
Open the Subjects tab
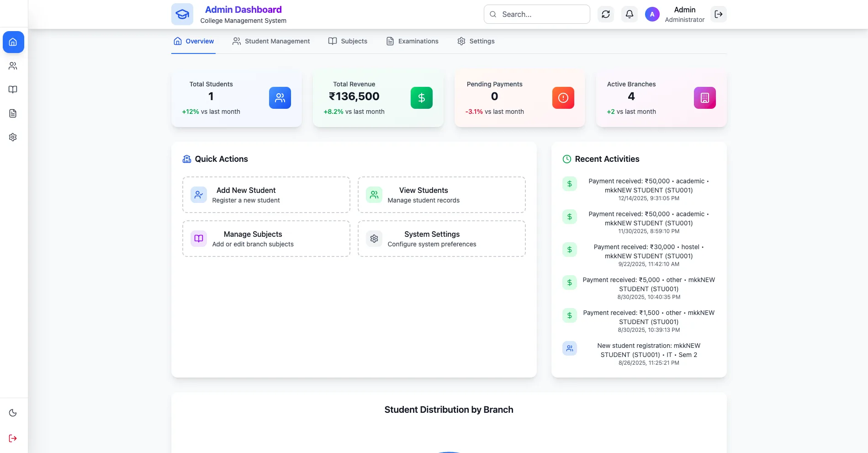[x=348, y=41]
